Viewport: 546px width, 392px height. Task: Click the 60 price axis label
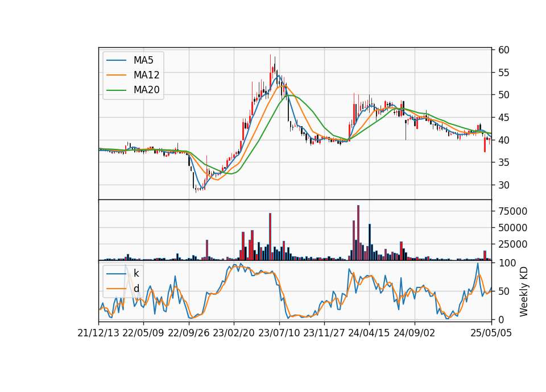click(504, 50)
